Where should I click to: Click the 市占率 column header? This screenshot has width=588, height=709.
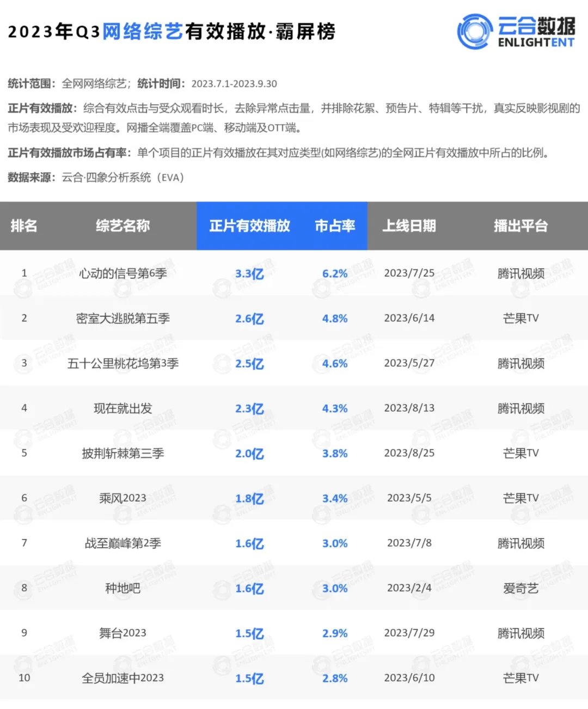coord(335,226)
